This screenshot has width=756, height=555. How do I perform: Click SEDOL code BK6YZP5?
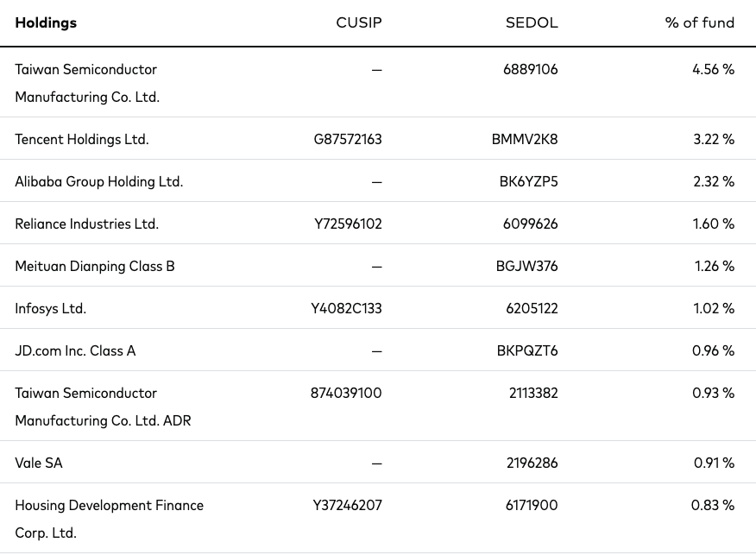tap(528, 181)
